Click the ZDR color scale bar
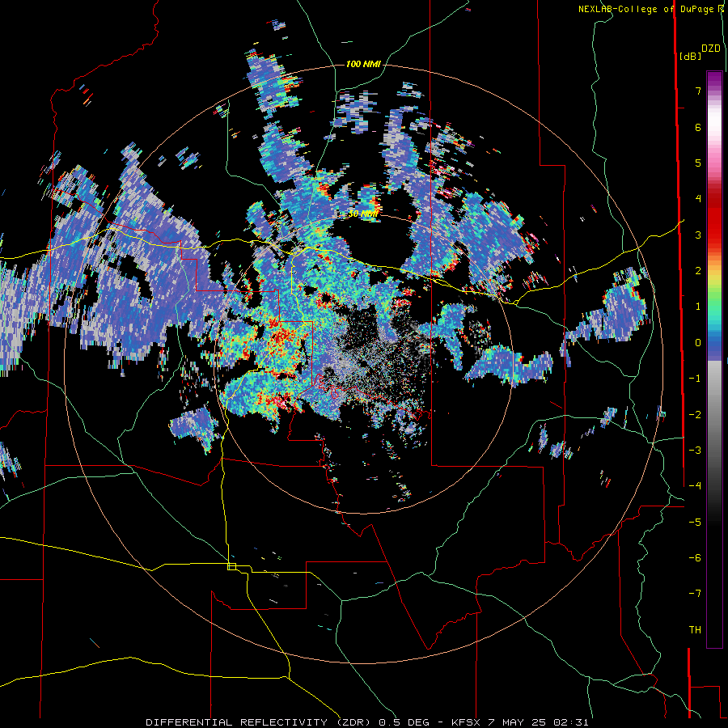Image resolution: width=728 pixels, height=728 pixels. click(x=714, y=359)
